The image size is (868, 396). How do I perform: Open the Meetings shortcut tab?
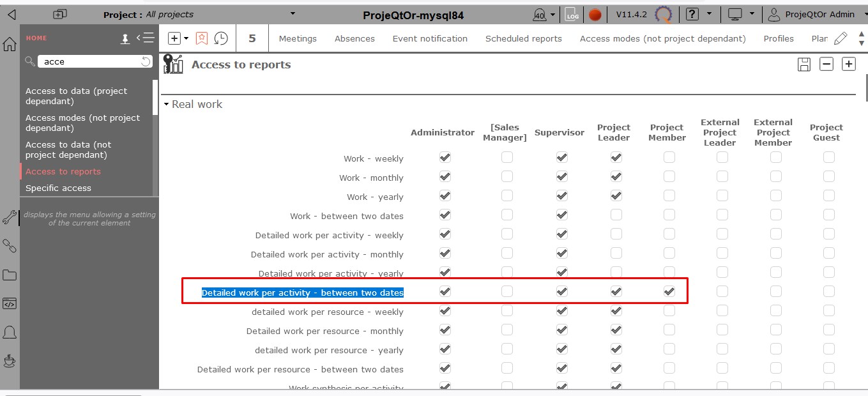(298, 38)
